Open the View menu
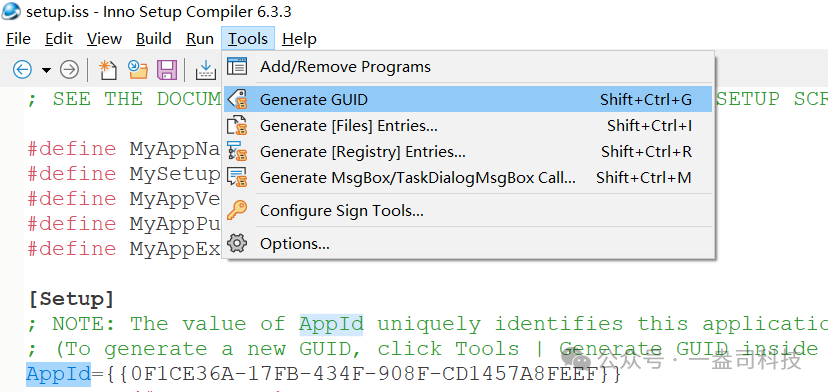828x392 pixels. click(x=105, y=39)
